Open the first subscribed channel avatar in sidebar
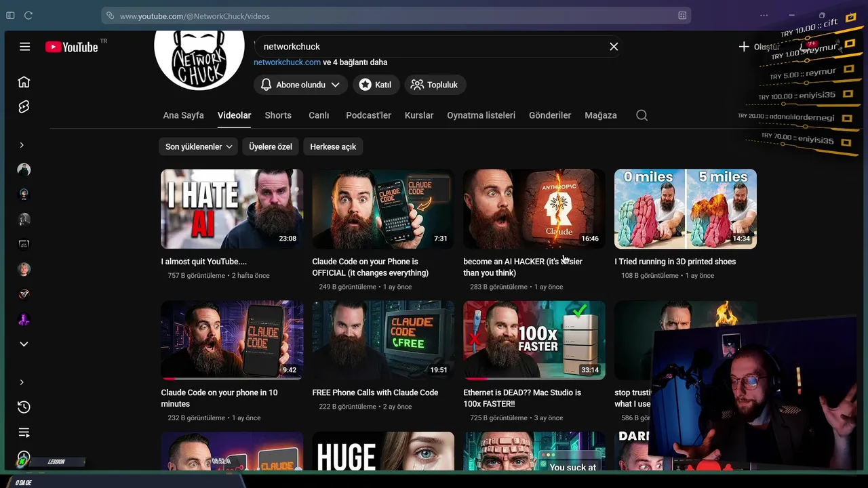This screenshot has width=868, height=488. (x=24, y=169)
